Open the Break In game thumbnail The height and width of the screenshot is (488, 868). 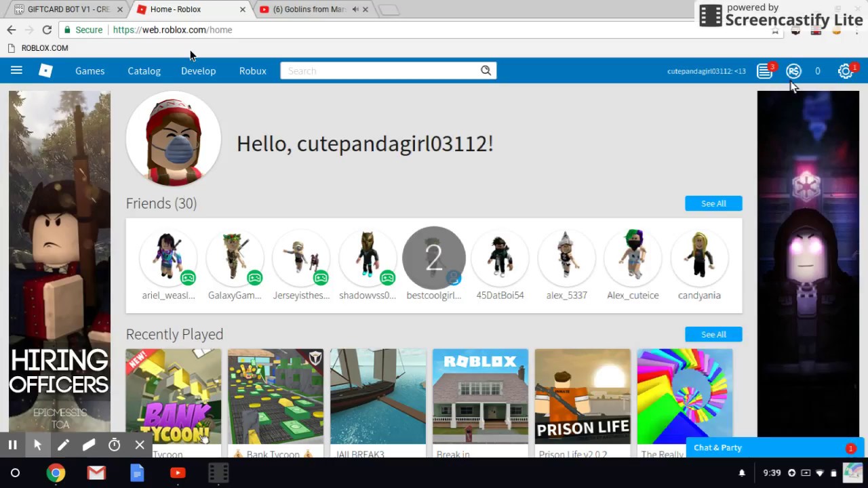(x=480, y=396)
